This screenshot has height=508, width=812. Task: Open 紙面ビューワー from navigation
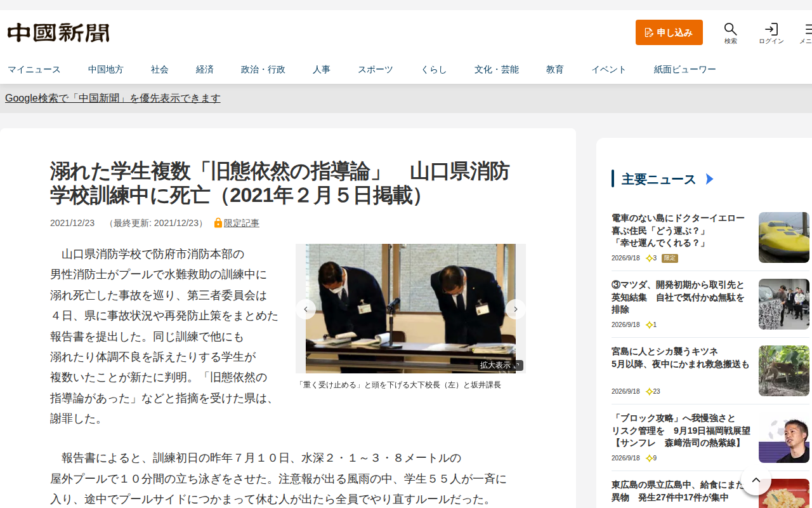pyautogui.click(x=685, y=70)
